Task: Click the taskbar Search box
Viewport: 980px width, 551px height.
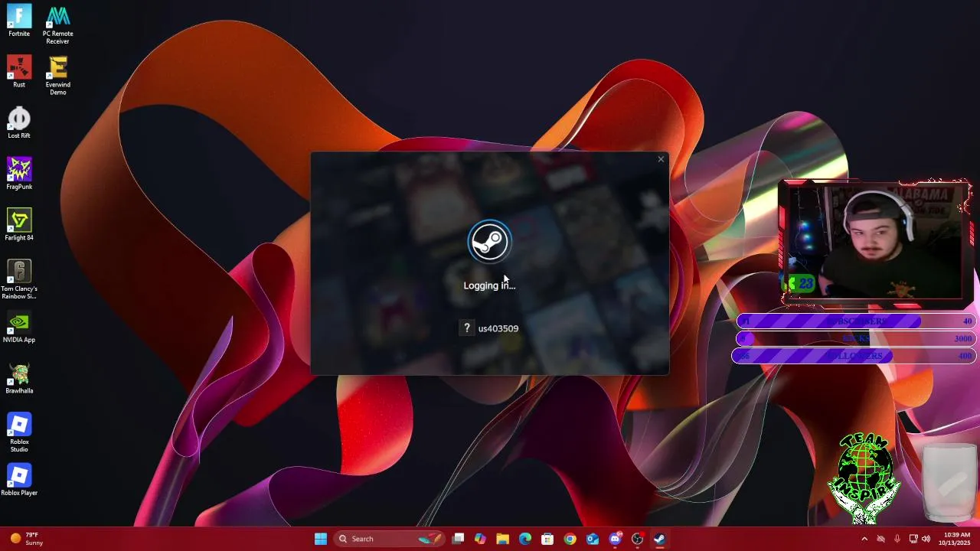Action: 390,539
